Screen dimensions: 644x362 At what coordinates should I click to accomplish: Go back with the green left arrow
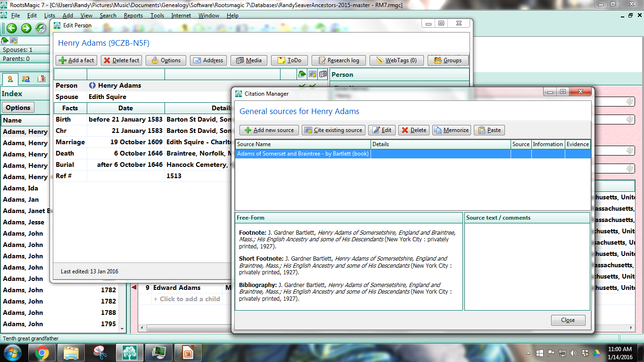[11, 28]
